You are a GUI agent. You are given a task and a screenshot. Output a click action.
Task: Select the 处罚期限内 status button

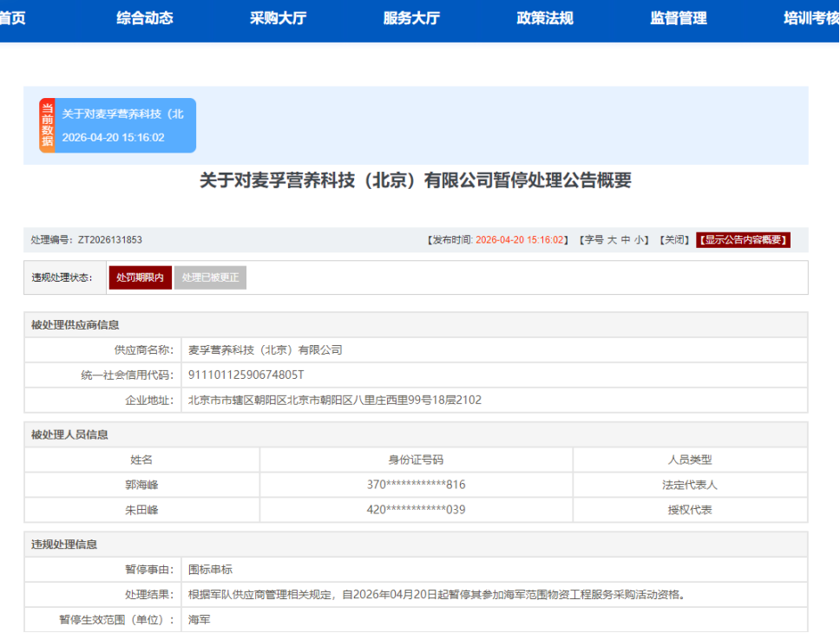pyautogui.click(x=141, y=277)
